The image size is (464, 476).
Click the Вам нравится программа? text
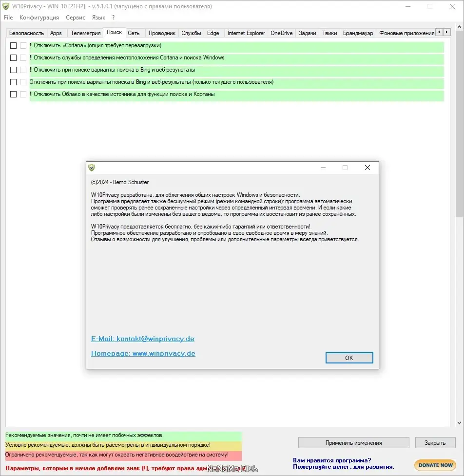(332, 460)
